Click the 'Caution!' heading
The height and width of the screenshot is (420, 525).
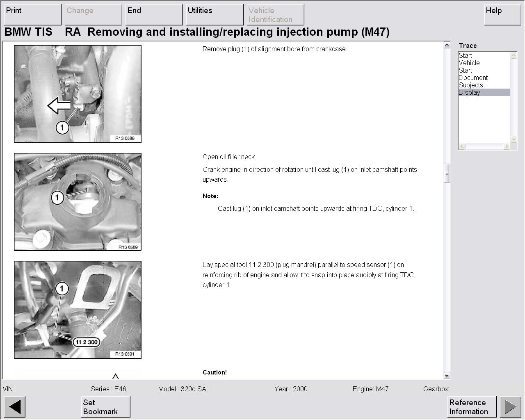(x=215, y=372)
